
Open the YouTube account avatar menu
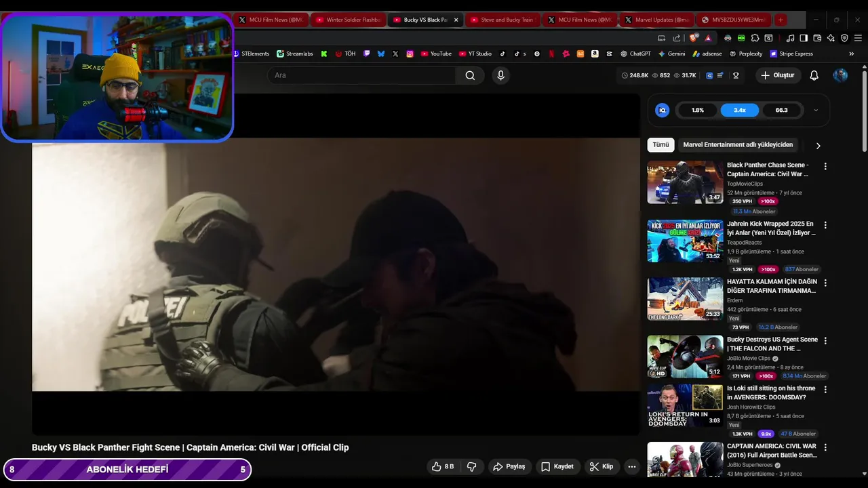click(840, 75)
